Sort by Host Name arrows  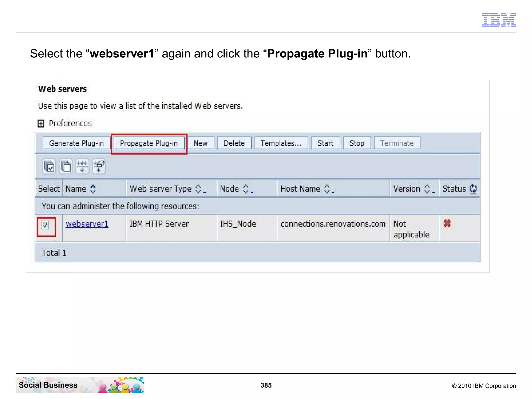(x=327, y=189)
